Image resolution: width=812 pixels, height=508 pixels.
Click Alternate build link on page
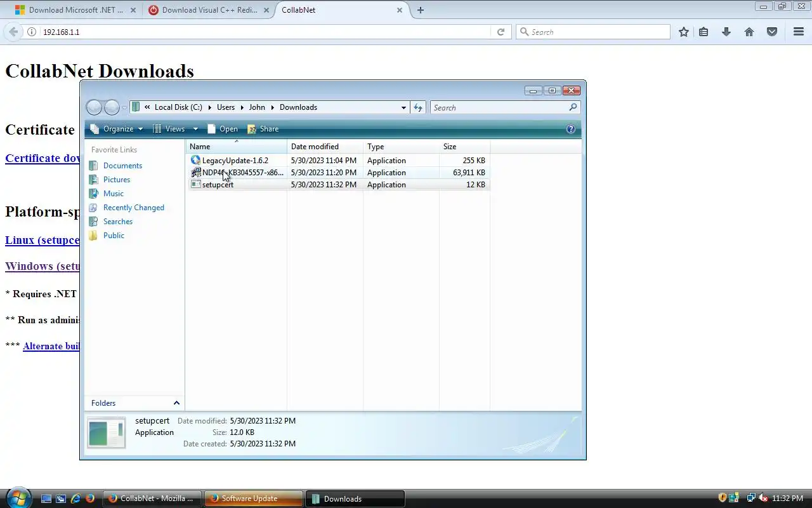click(51, 346)
